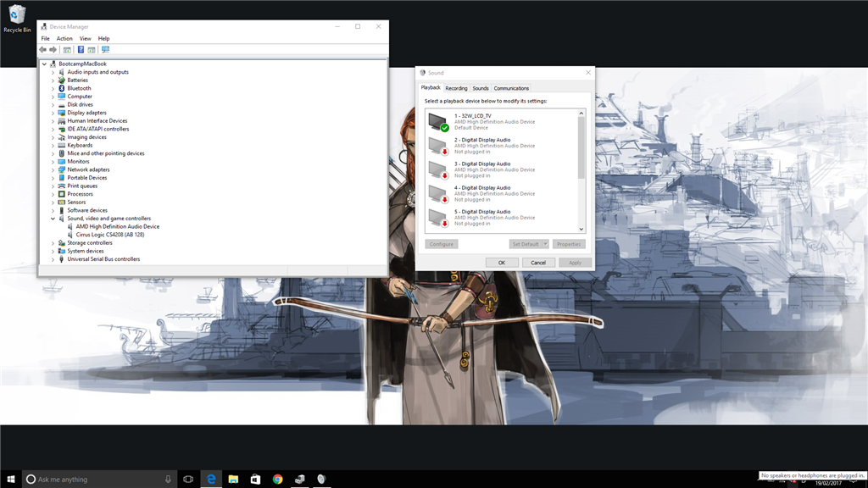Expand the Monitors node
The width and height of the screenshot is (868, 488).
tap(53, 162)
